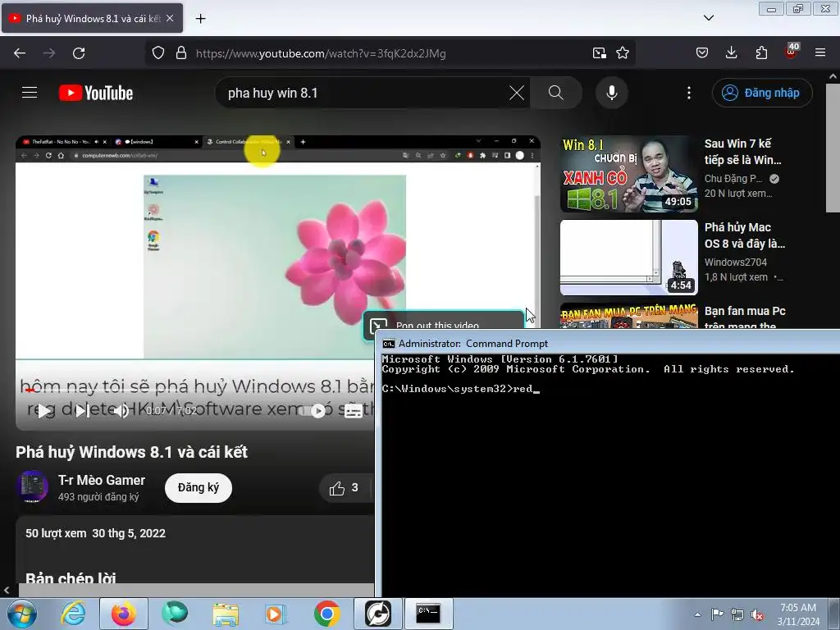Save to Pocket icon in toolbar
The image size is (840, 630).
[x=702, y=53]
